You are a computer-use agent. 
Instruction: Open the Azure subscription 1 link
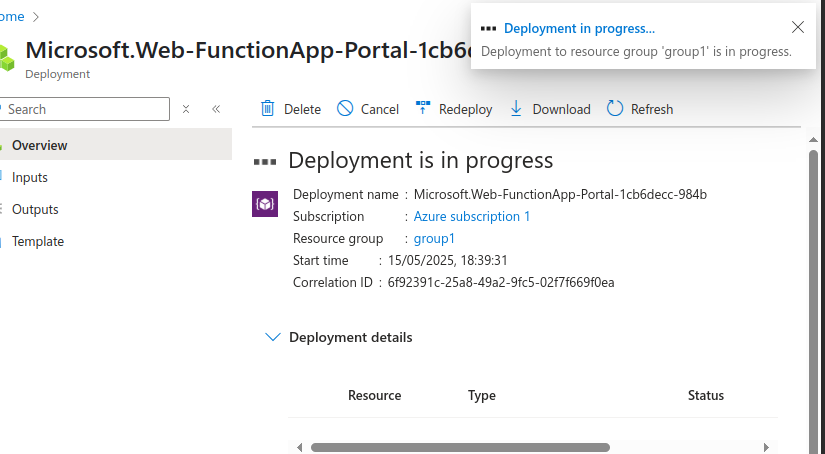click(472, 216)
